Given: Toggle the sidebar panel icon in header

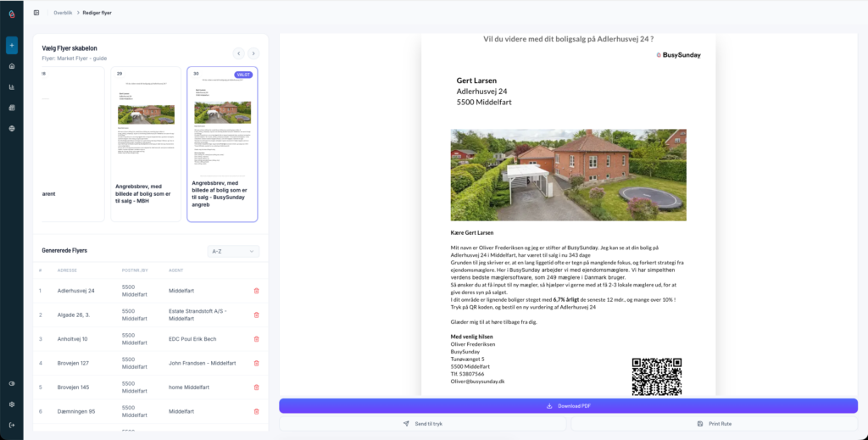Looking at the screenshot, I should coord(36,13).
